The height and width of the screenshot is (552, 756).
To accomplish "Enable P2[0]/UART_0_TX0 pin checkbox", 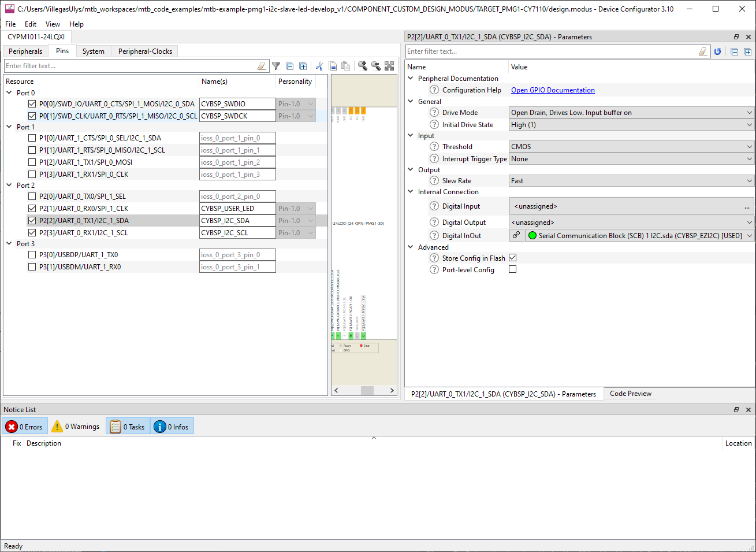I will pos(32,197).
